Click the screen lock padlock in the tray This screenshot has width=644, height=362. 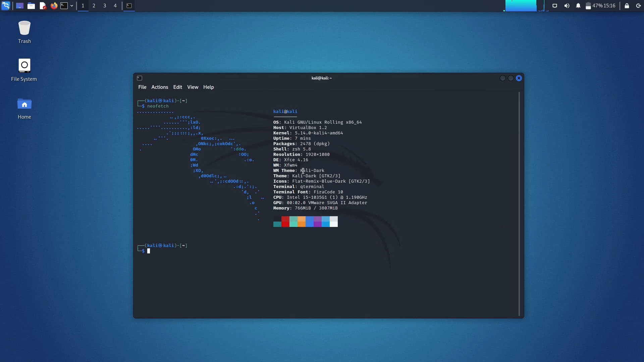(x=627, y=5)
